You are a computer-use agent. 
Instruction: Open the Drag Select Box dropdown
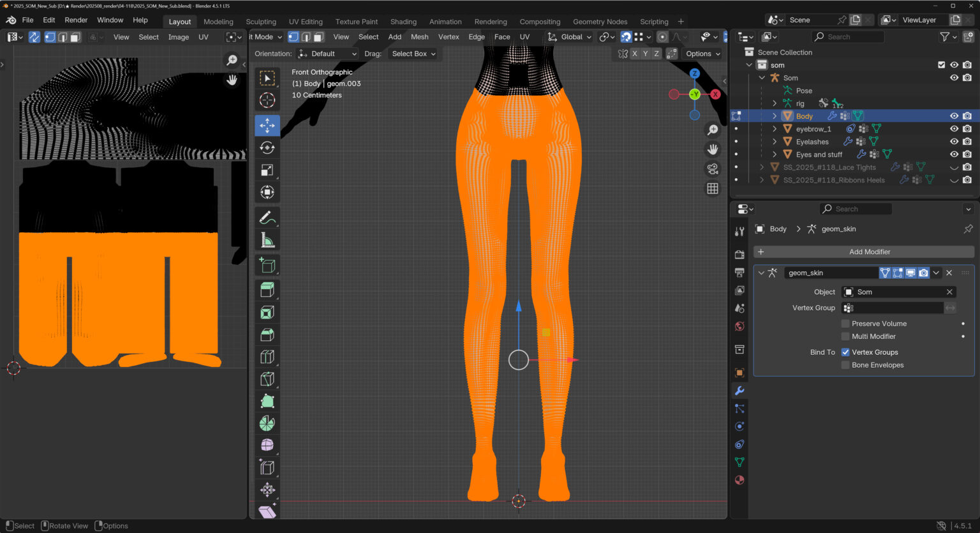pos(413,54)
